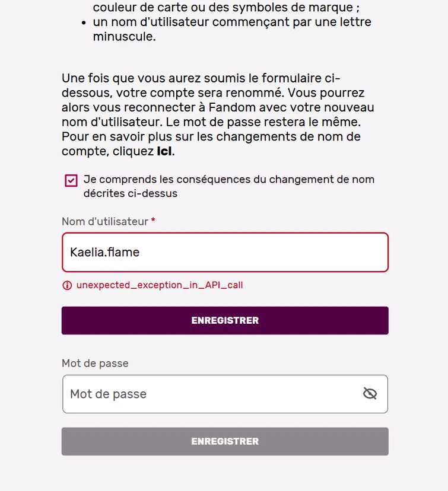This screenshot has height=491, width=448.
Task: Uncheck the consequences acknowledgment checkbox
Action: 71,180
